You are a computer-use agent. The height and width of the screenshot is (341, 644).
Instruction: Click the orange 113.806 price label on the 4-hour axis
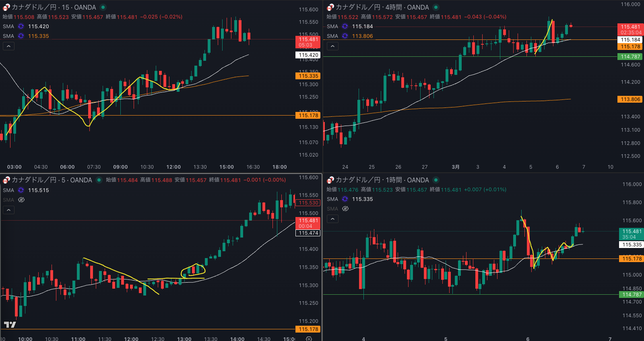[x=630, y=99]
